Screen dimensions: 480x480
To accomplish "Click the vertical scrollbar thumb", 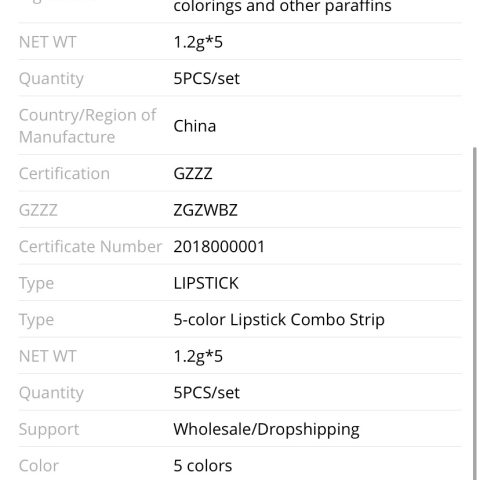I will [475, 313].
